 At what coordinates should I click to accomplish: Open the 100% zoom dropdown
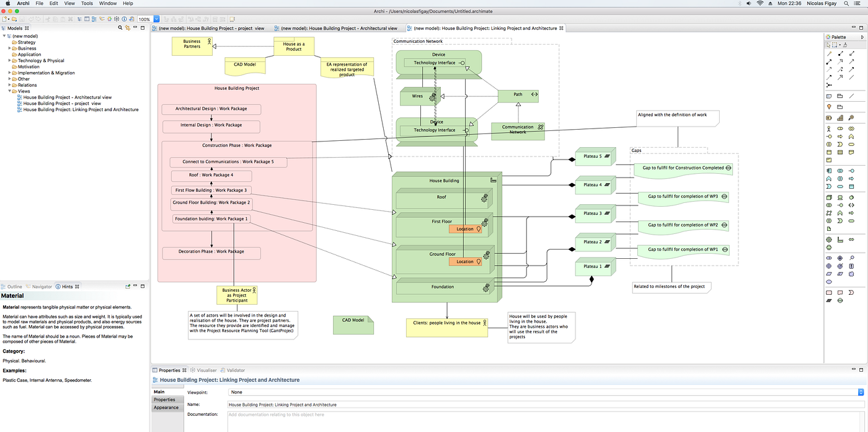156,19
